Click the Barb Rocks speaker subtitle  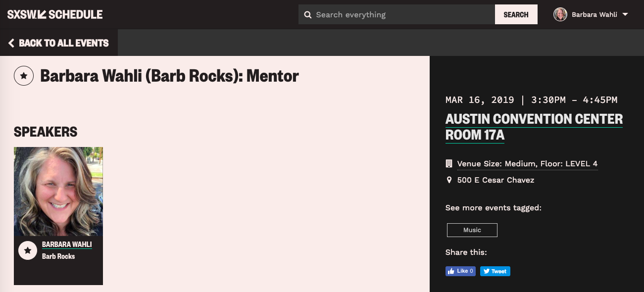(x=58, y=256)
